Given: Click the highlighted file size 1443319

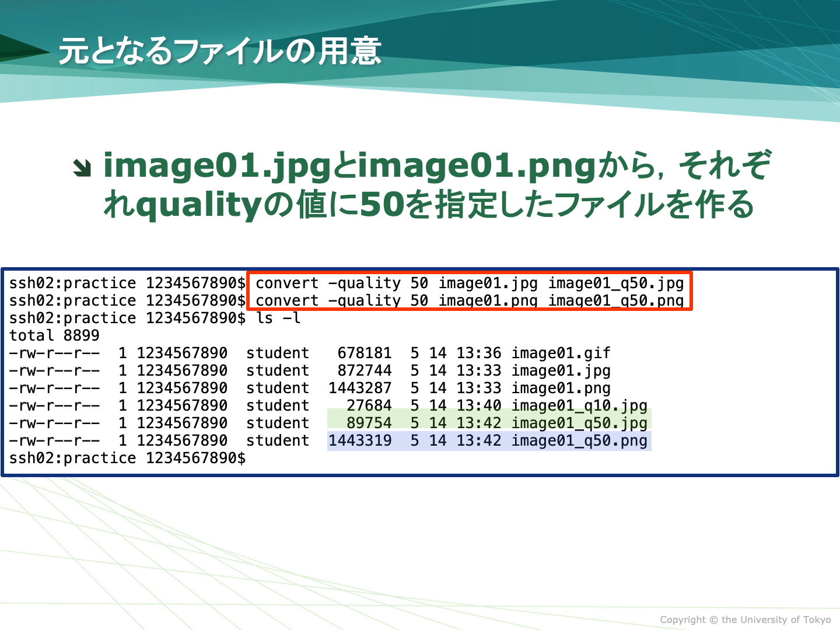Looking at the screenshot, I should (360, 440).
